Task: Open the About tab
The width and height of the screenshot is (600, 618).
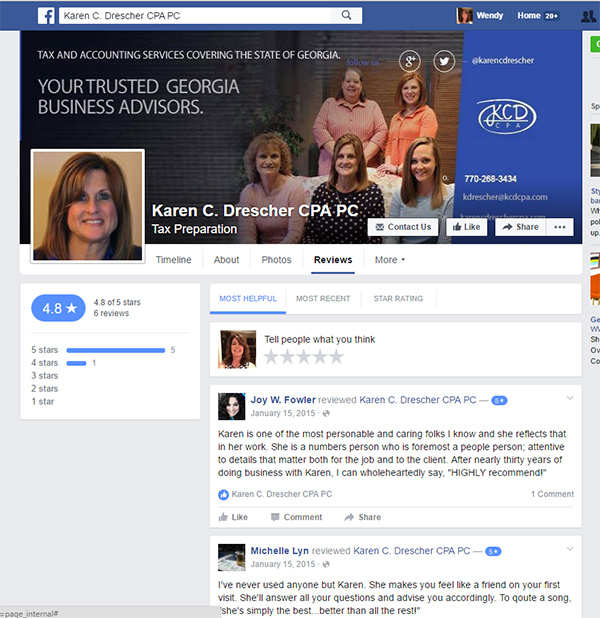Action: point(227,260)
